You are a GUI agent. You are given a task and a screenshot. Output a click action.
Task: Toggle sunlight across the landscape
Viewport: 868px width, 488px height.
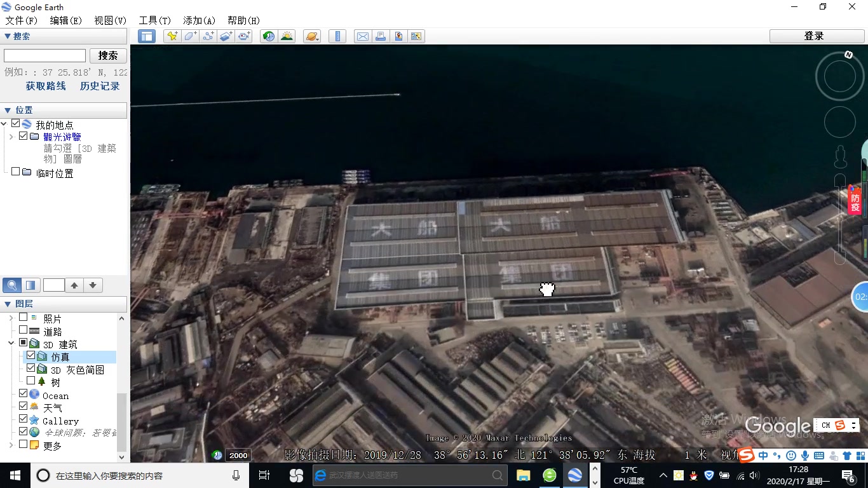[x=287, y=36]
